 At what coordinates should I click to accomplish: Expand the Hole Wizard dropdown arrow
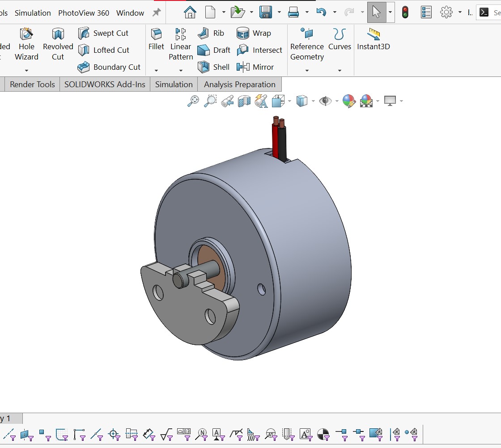26,71
